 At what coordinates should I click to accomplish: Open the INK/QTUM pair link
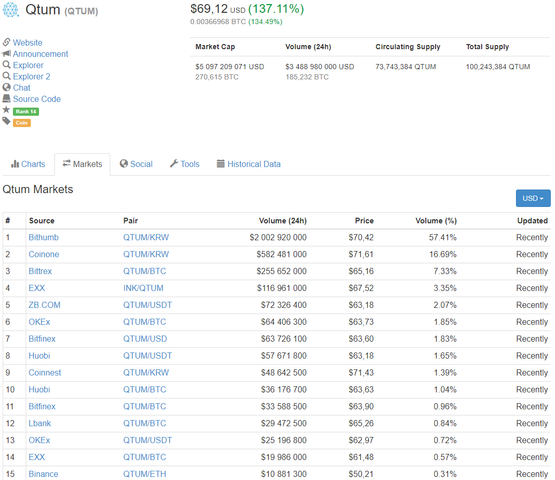pos(143,288)
